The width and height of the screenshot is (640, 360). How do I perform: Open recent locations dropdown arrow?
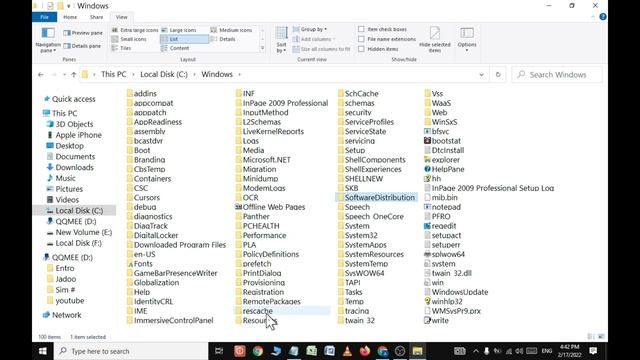(64, 75)
